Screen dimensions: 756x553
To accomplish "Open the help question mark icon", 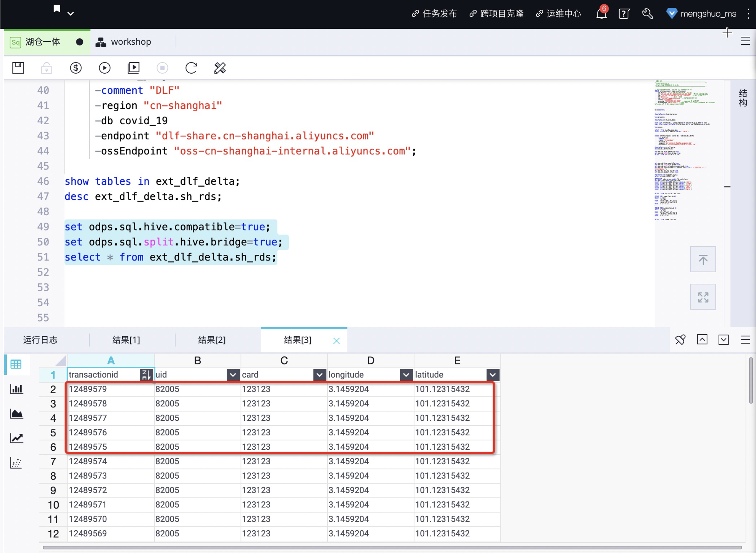I will coord(624,14).
